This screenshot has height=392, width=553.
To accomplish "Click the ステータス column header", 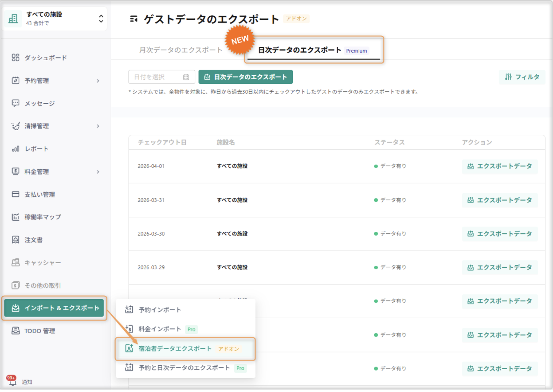I will pyautogui.click(x=389, y=142).
